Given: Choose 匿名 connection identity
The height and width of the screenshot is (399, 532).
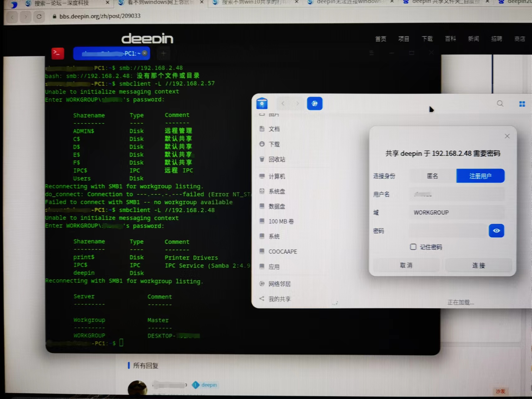Looking at the screenshot, I should point(433,176).
